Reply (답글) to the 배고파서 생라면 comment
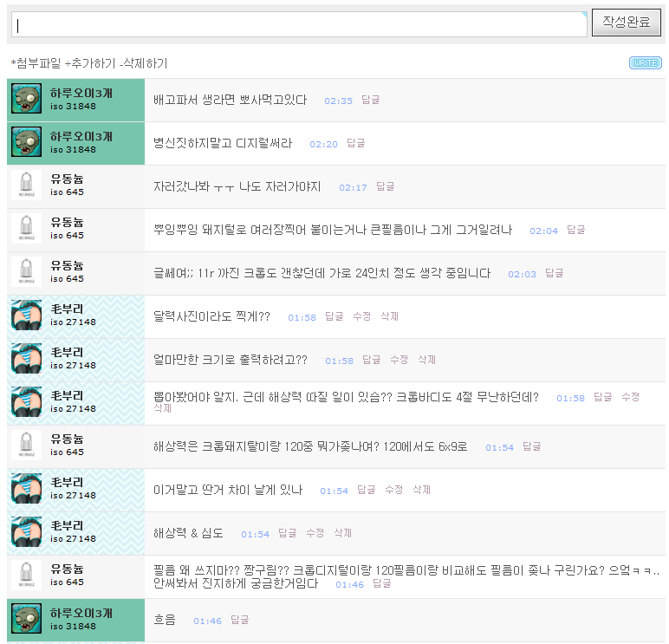This screenshot has height=644, width=669. click(x=371, y=101)
